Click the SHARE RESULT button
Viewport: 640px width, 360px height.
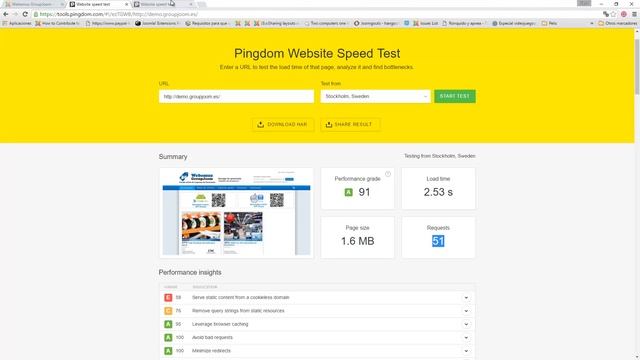[x=350, y=124]
